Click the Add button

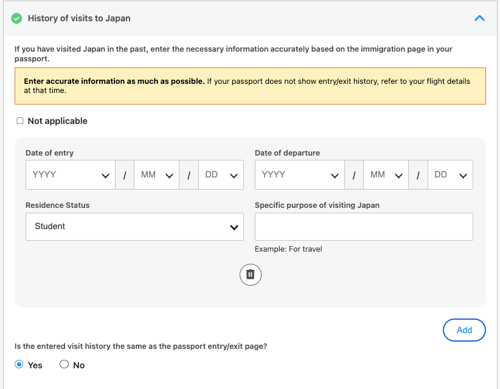click(464, 330)
